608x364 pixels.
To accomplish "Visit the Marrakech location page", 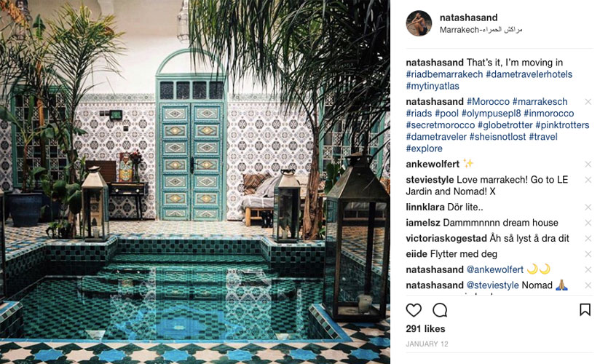I will pyautogui.click(x=481, y=30).
